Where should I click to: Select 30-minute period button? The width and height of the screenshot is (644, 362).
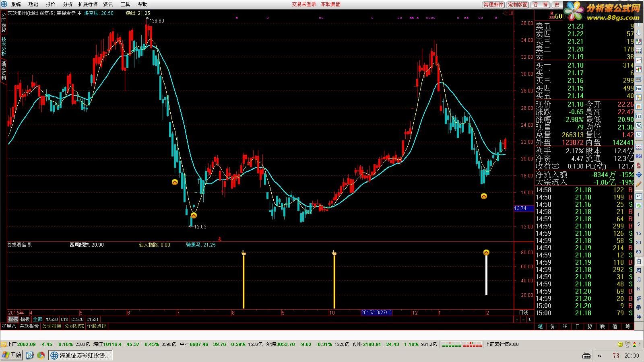(639, 243)
